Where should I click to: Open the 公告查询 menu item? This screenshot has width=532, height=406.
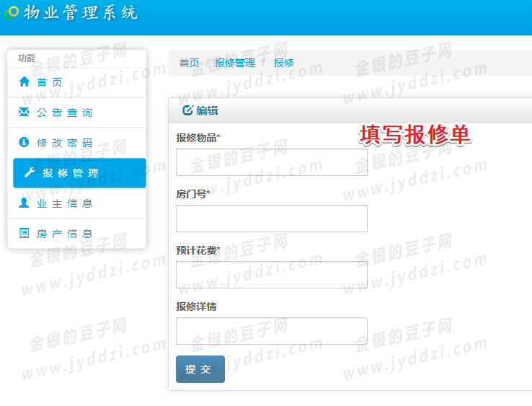point(76,112)
